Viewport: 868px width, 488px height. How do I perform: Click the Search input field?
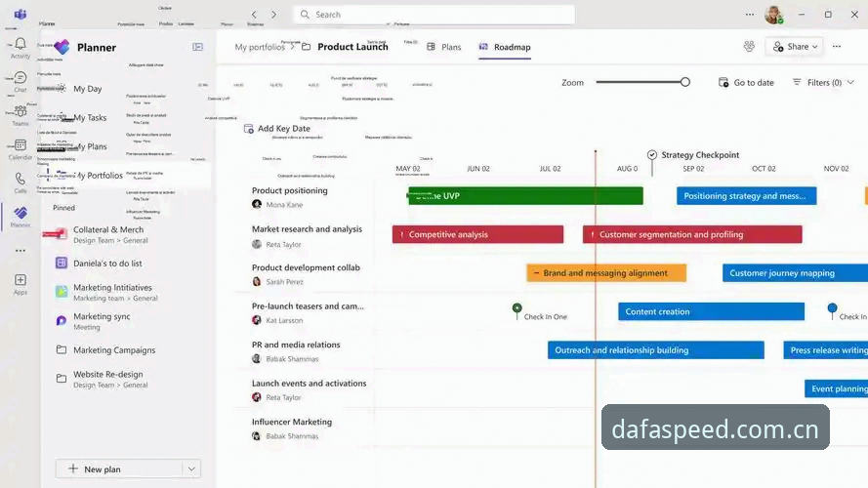434,15
